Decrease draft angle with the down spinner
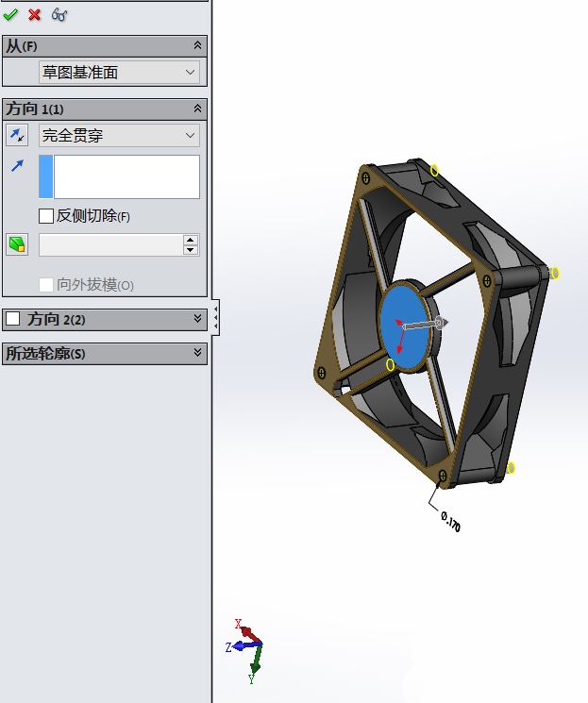Screen dimensions: 588x703 [191, 250]
